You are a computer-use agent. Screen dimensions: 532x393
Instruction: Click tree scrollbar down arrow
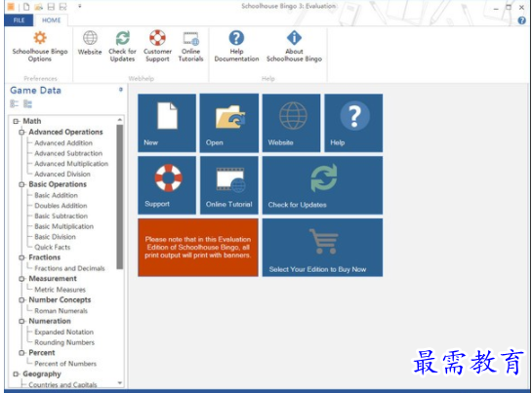120,383
